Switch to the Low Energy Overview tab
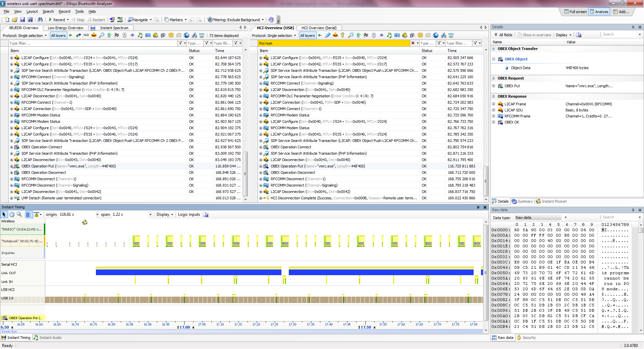The image size is (644, 349). [65, 28]
